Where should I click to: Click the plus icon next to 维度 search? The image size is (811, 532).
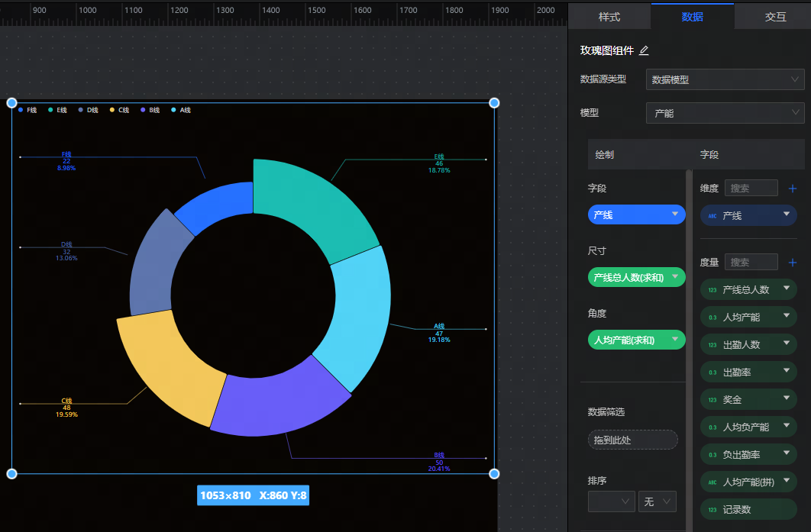793,188
